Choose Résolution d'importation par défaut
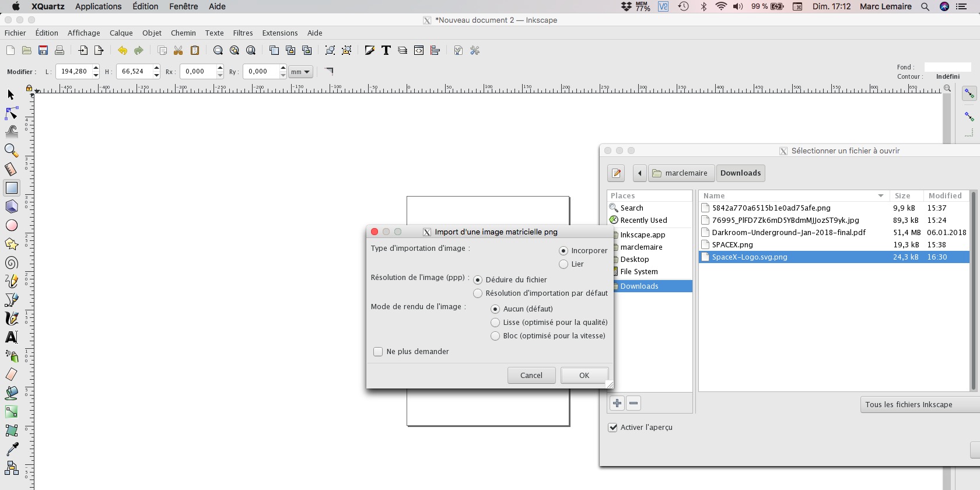Screen dimensions: 980x490 tap(478, 293)
